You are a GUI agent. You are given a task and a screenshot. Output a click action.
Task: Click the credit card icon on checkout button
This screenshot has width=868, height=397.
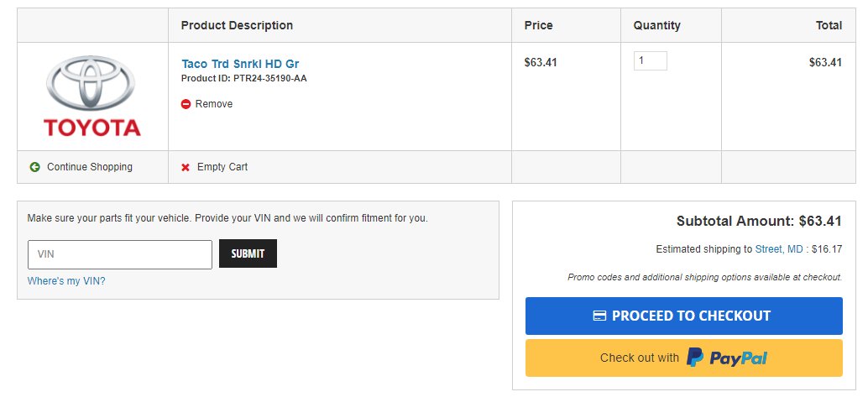599,316
